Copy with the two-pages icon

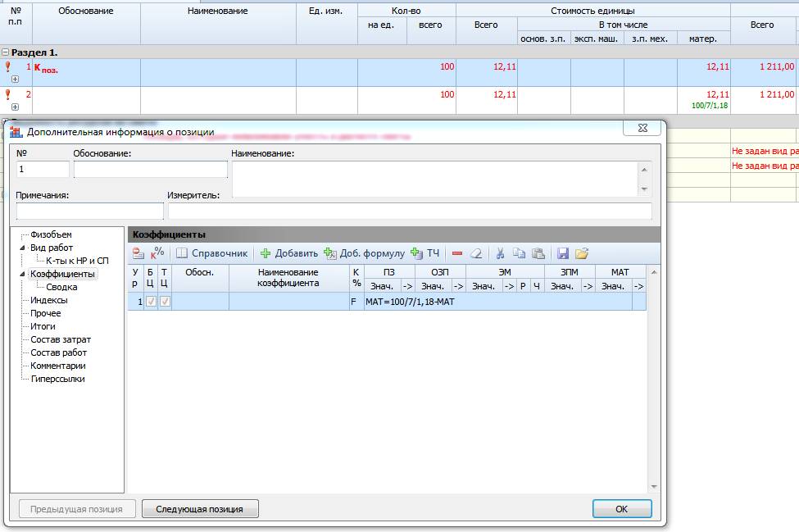pos(519,253)
